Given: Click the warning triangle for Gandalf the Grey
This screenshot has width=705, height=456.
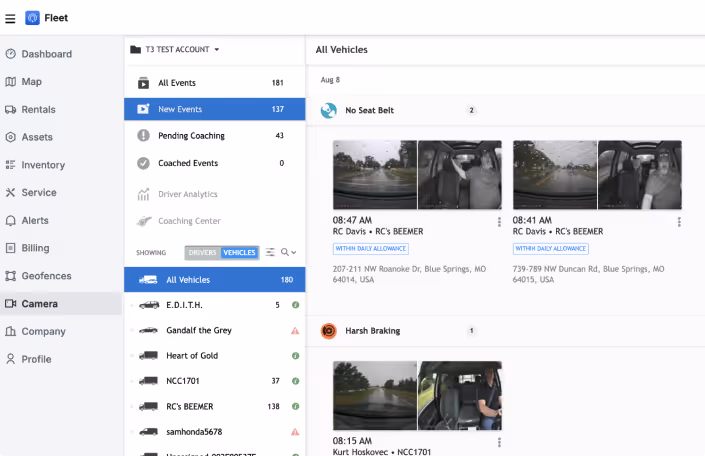Looking at the screenshot, I should pos(295,331).
